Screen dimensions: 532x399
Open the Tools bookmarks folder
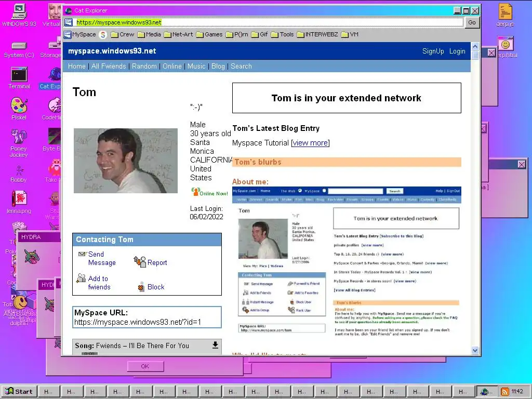282,34
